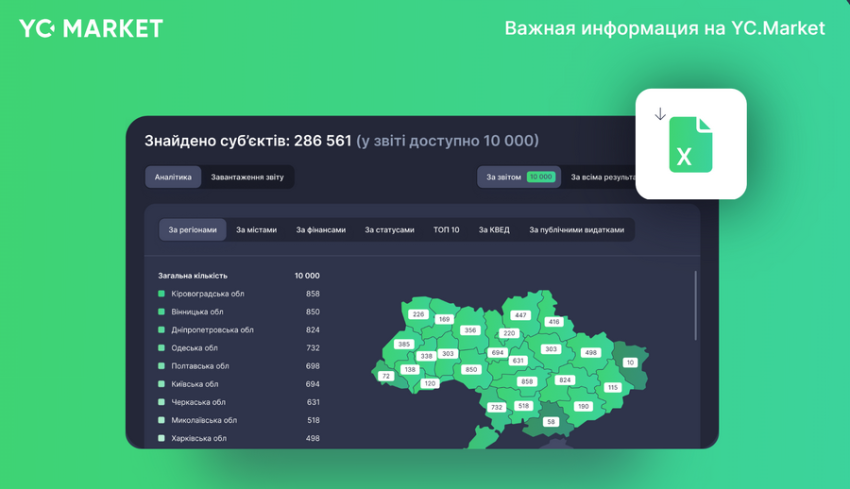Select the Київська обл row
This screenshot has width=850, height=489.
pyautogui.click(x=239, y=384)
